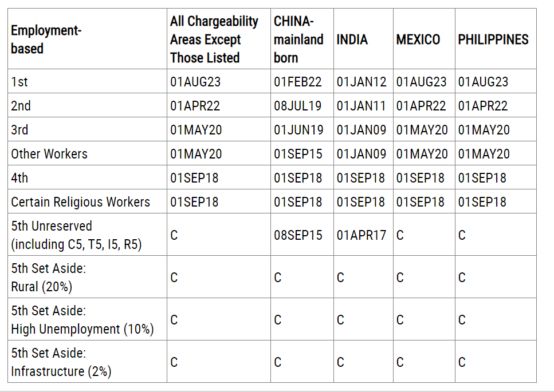
Task: Click the INDIA column header
Action: (352, 39)
